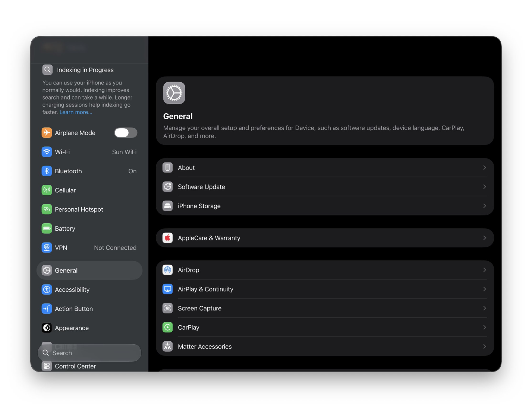
Task: Open the CarPlay row chevron
Action: (x=485, y=327)
